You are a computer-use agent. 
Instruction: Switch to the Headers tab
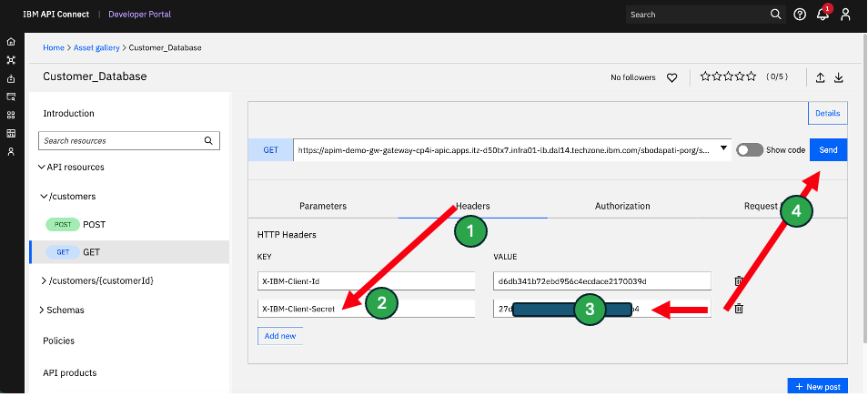click(473, 206)
